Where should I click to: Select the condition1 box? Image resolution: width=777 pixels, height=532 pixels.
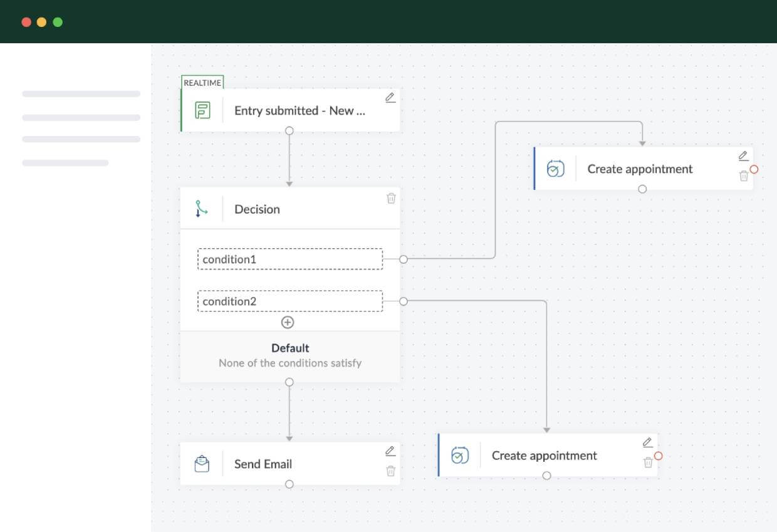(290, 259)
